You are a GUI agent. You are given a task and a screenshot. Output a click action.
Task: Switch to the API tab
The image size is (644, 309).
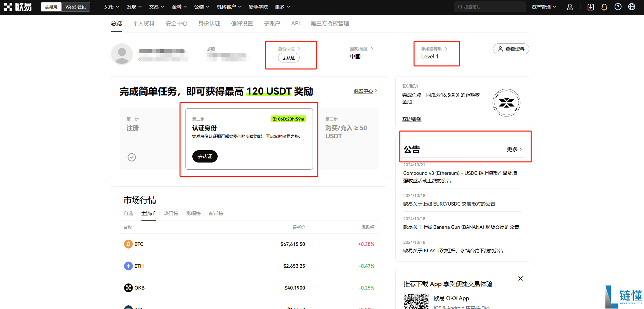pos(296,23)
